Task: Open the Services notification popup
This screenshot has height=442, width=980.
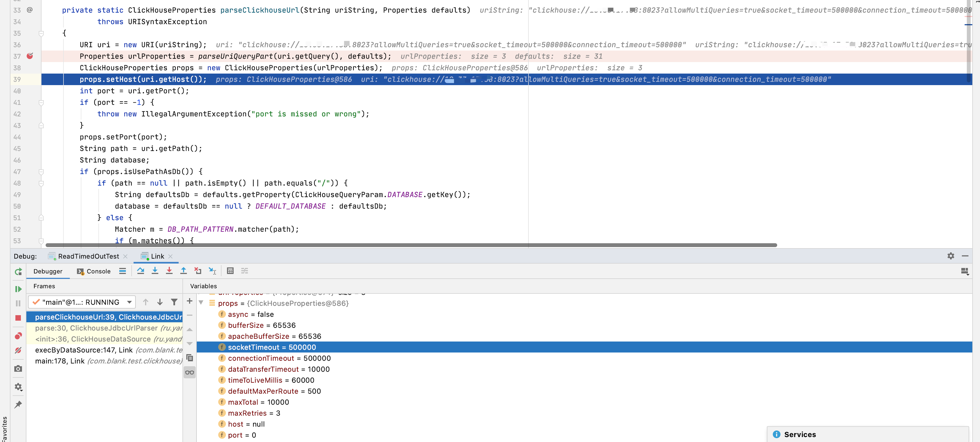Action: click(868, 435)
